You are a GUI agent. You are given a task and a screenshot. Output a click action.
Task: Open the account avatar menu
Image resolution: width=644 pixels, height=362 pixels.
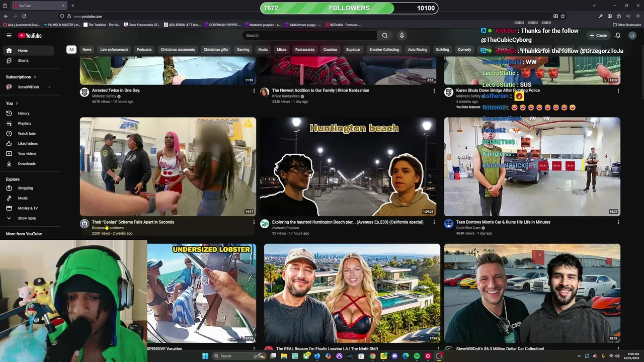[632, 35]
